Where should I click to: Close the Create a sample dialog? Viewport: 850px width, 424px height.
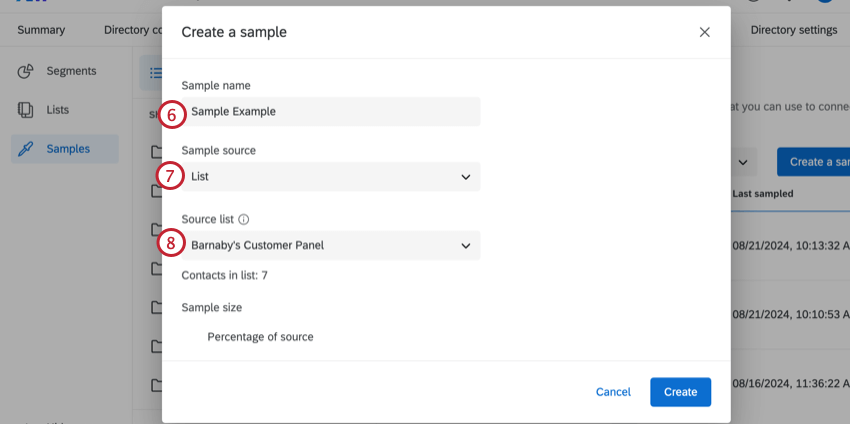tap(704, 32)
